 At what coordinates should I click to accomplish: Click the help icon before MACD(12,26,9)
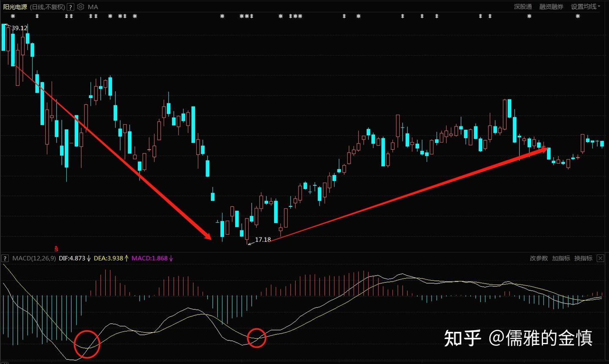pyautogui.click(x=5, y=258)
